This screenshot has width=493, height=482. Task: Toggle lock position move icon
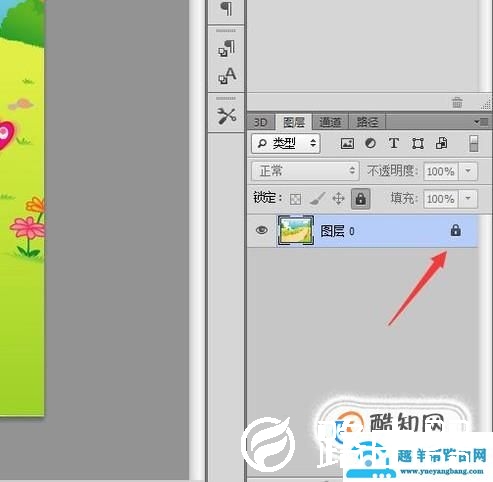coord(338,199)
